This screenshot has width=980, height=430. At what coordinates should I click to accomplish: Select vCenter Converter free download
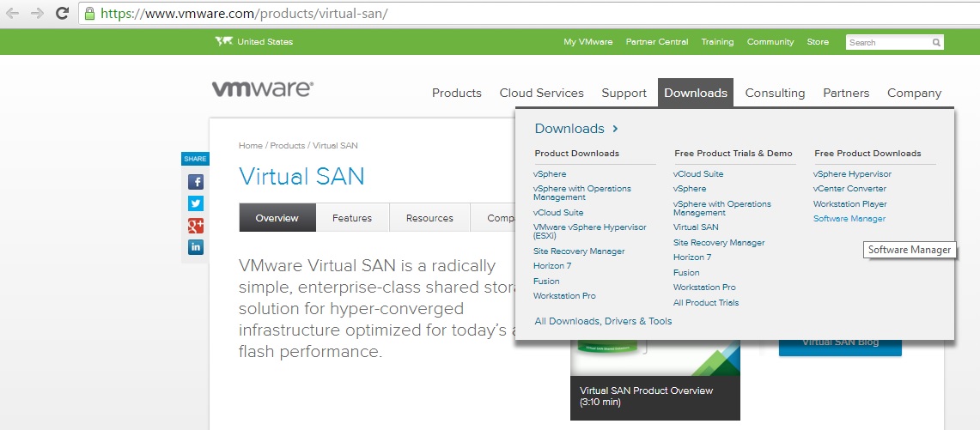849,189
